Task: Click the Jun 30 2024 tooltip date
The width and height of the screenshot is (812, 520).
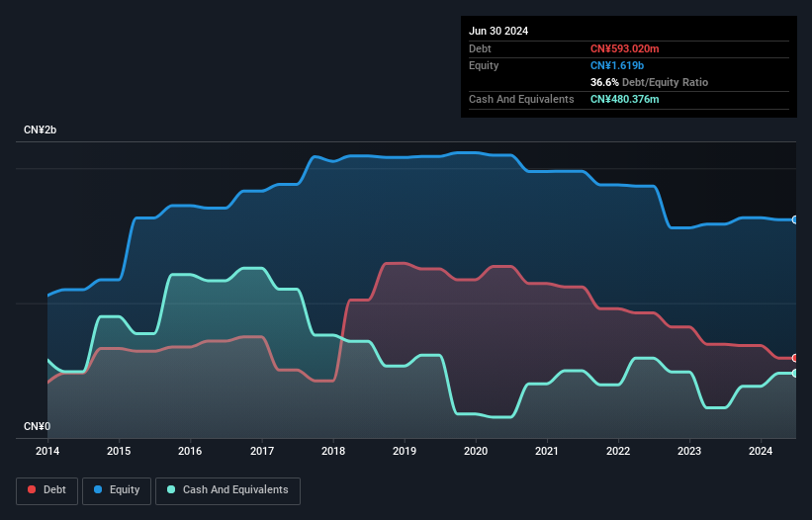Action: coord(498,31)
